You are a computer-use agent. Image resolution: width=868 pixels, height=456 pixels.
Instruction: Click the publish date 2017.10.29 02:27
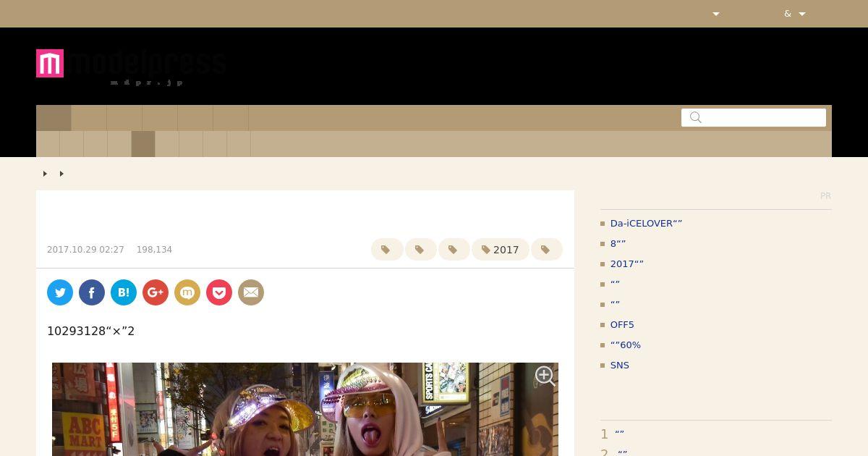[x=85, y=250]
